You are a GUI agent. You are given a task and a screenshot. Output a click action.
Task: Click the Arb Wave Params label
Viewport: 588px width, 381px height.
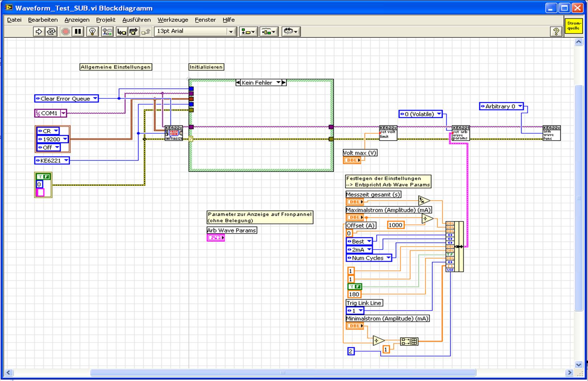[231, 230]
